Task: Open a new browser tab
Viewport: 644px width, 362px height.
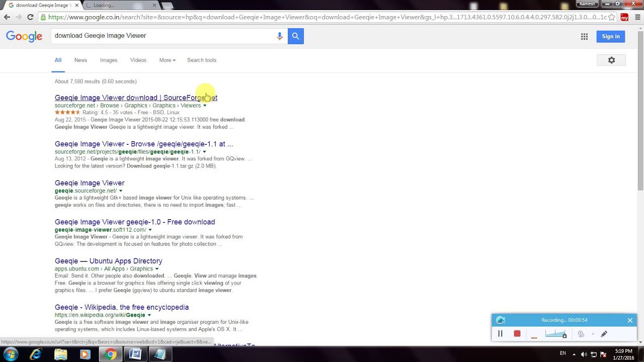Action: 168,6
